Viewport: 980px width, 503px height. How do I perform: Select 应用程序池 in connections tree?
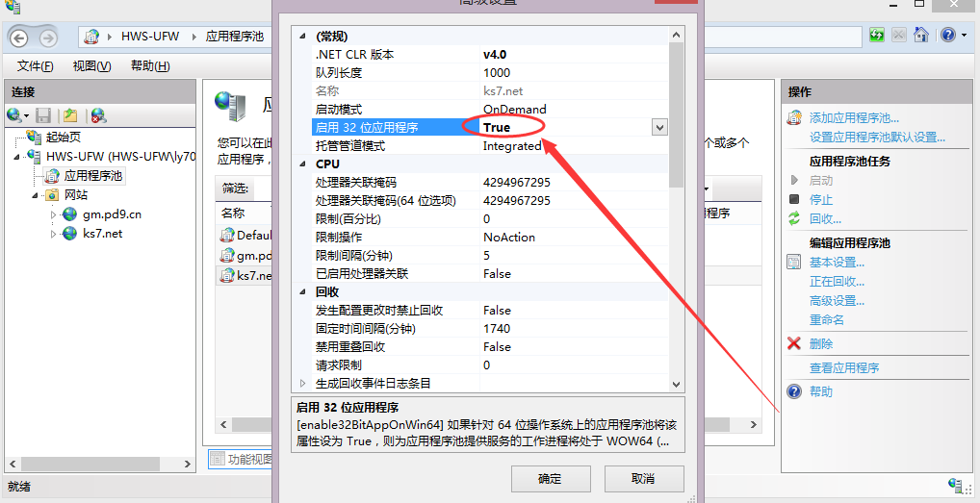[93, 176]
